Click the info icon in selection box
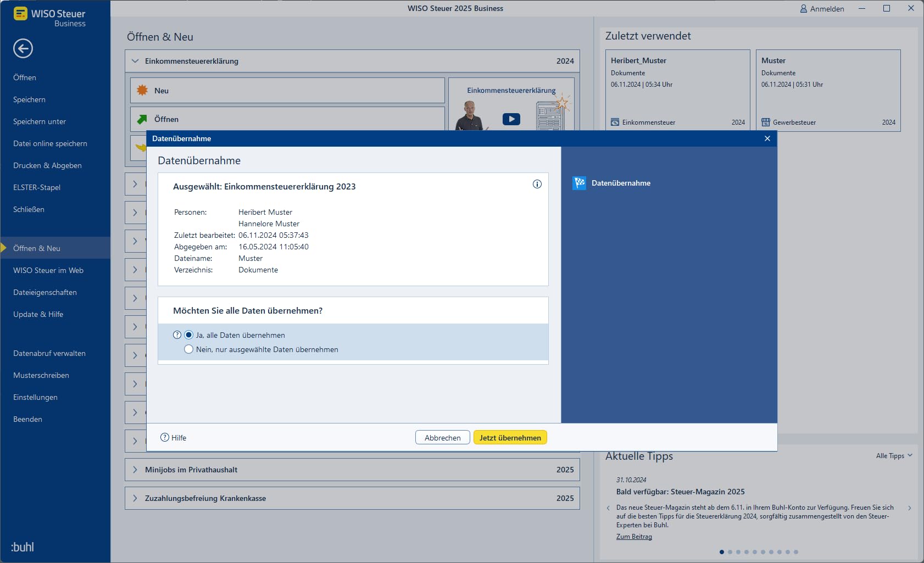 tap(537, 184)
